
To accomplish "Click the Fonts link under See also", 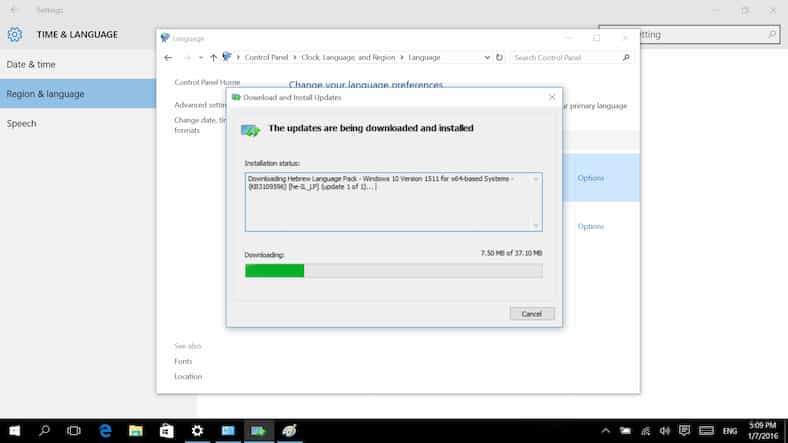I will click(x=183, y=361).
